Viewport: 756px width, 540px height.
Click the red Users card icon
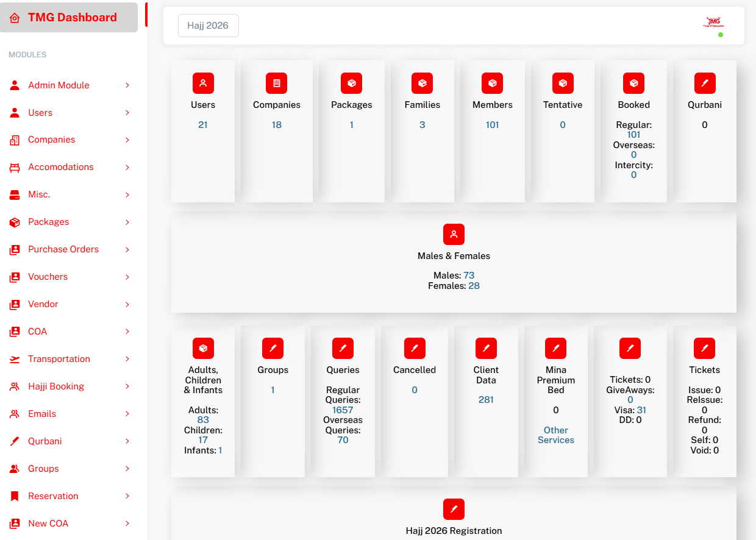click(x=203, y=83)
